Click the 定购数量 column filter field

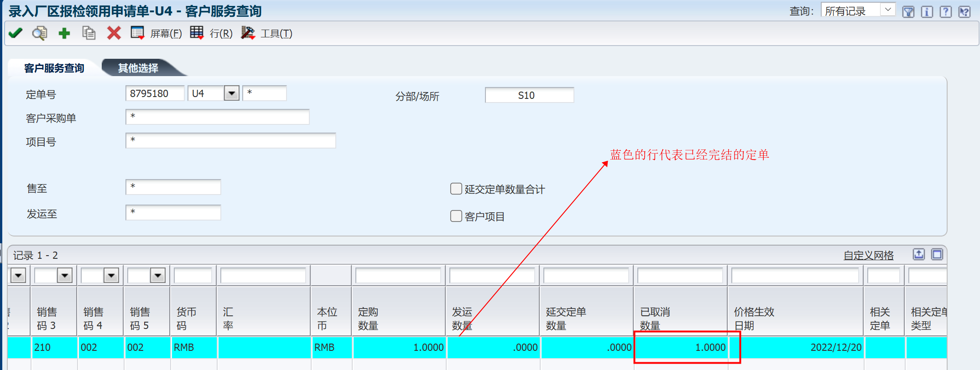pyautogui.click(x=398, y=275)
